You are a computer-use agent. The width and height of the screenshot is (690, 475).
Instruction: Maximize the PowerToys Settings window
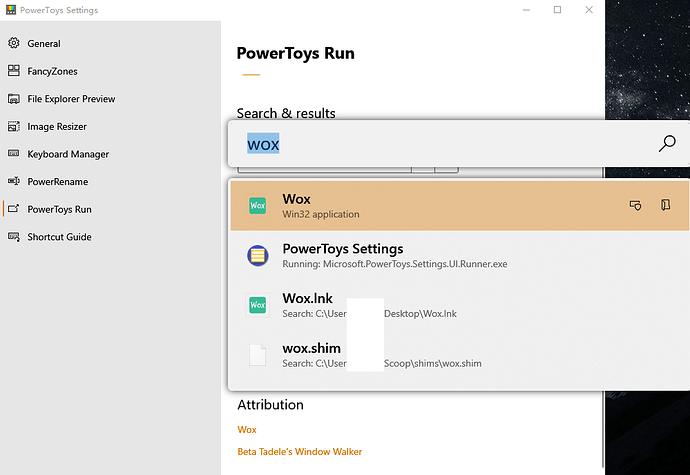pyautogui.click(x=557, y=10)
